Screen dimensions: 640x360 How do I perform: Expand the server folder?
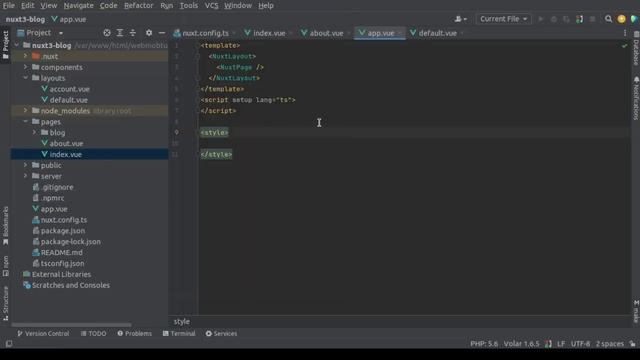pyautogui.click(x=25, y=176)
